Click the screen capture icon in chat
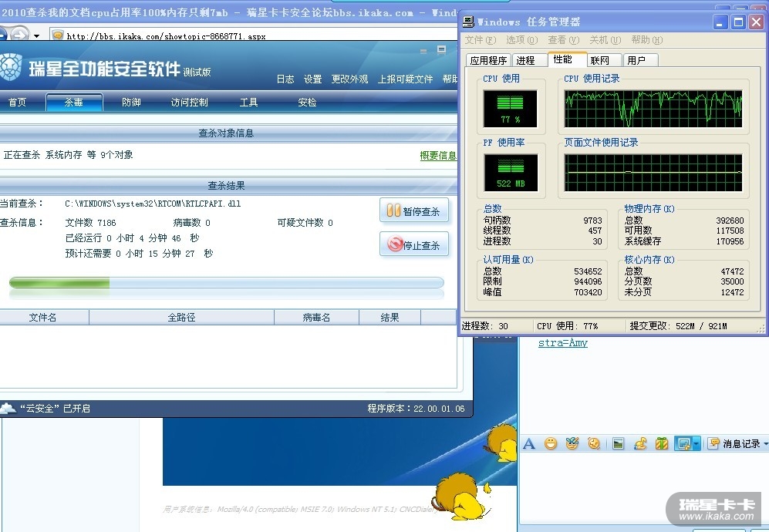The image size is (769, 532). [683, 444]
